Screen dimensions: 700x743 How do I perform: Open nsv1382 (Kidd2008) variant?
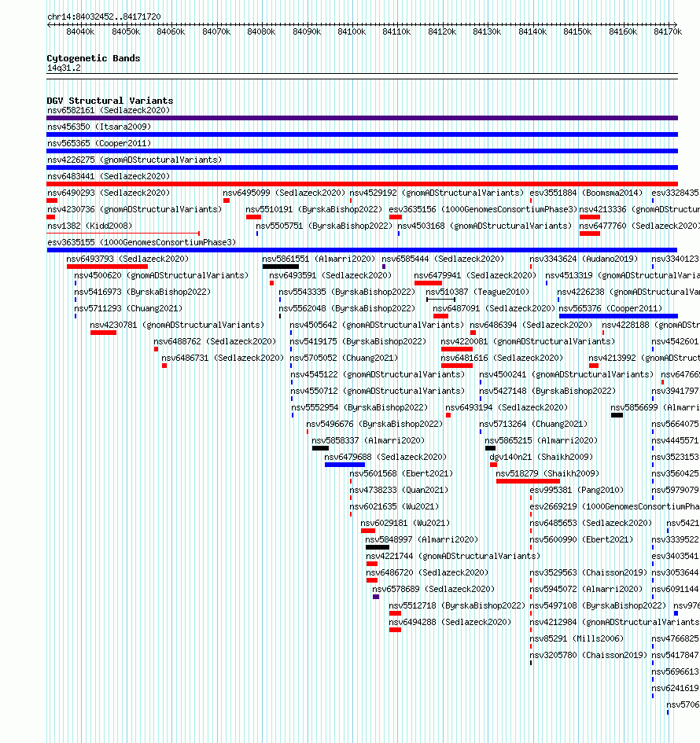(90, 226)
